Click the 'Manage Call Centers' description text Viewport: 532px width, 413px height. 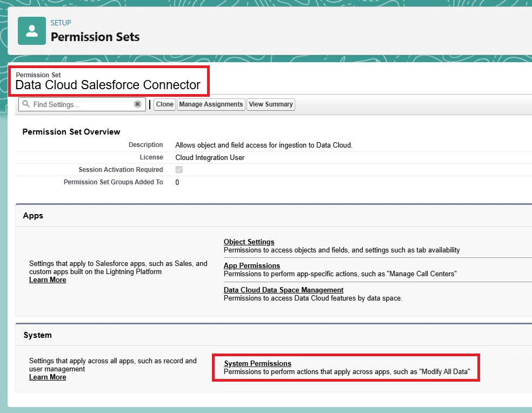340,274
